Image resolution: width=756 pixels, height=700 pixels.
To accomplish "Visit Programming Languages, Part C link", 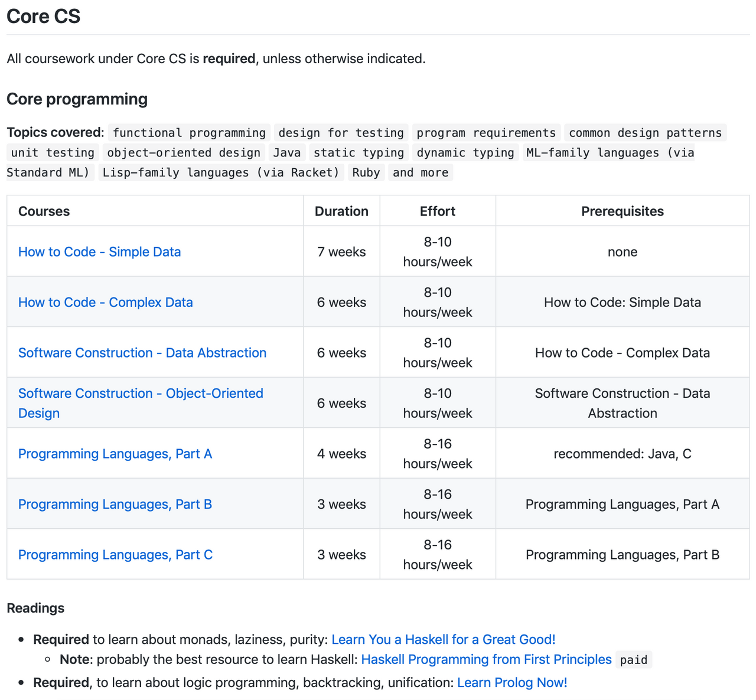I will coord(115,555).
